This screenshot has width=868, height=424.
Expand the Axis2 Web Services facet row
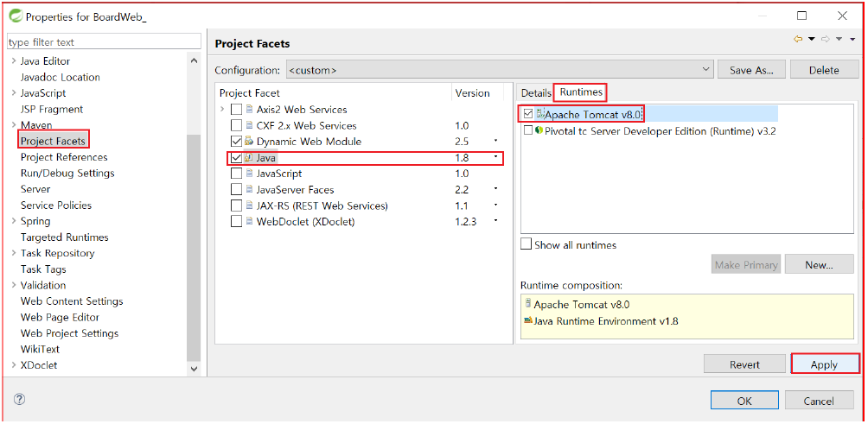click(222, 110)
